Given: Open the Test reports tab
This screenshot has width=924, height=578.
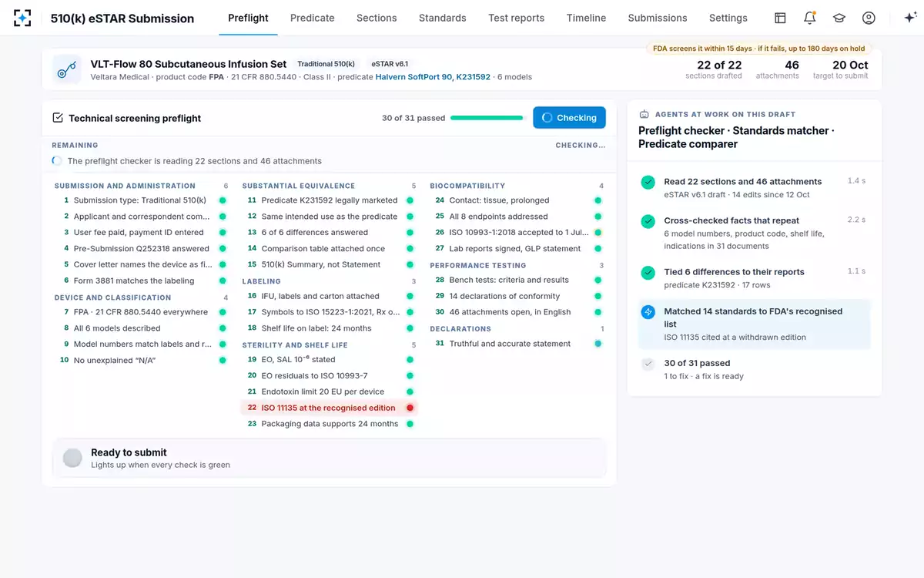Looking at the screenshot, I should [x=517, y=18].
